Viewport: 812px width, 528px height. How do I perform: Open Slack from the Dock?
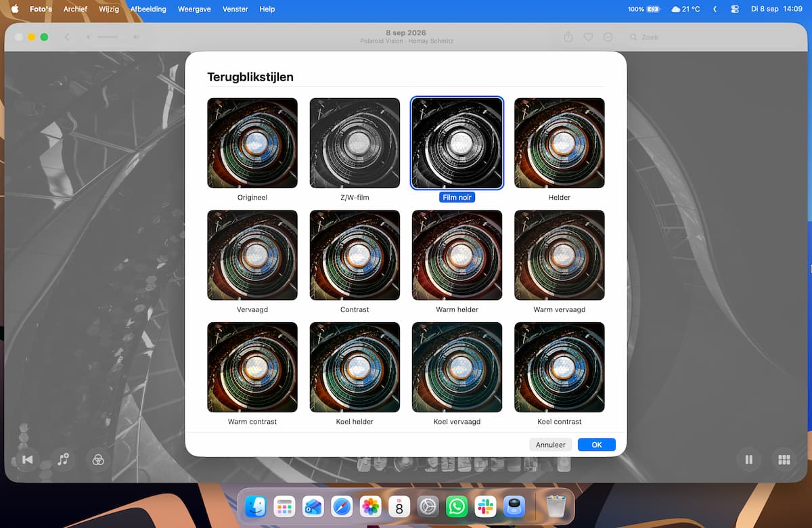pyautogui.click(x=485, y=506)
